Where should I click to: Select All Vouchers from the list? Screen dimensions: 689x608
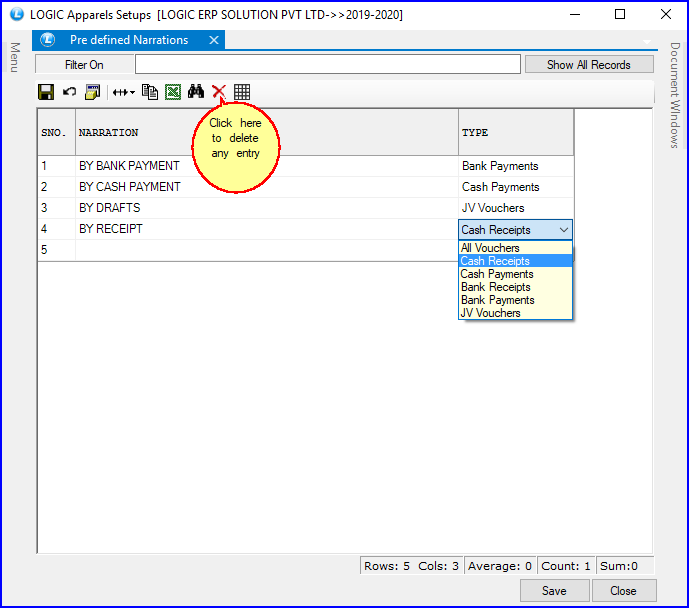click(490, 248)
